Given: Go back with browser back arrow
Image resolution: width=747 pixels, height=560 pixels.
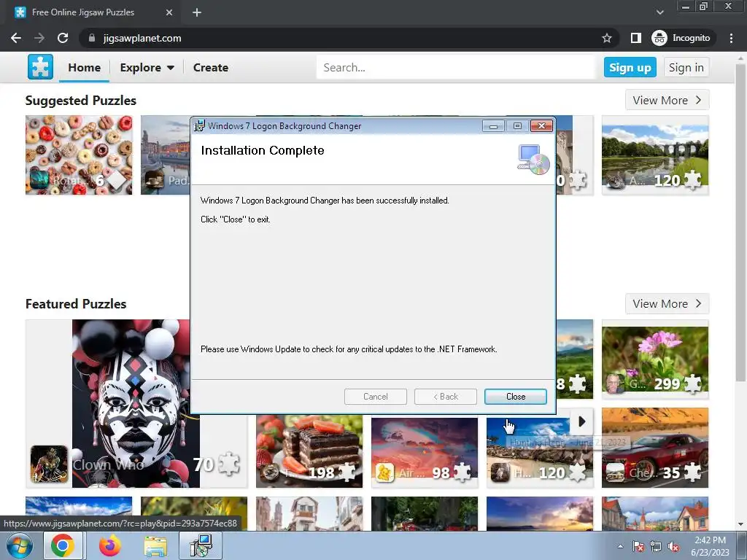Looking at the screenshot, I should click(x=16, y=38).
